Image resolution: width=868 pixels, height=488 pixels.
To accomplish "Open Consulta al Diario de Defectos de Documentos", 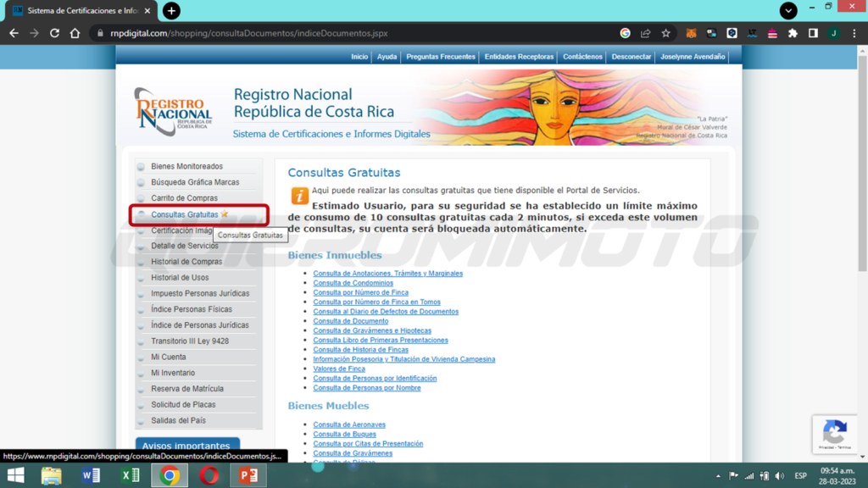I will [x=386, y=312].
